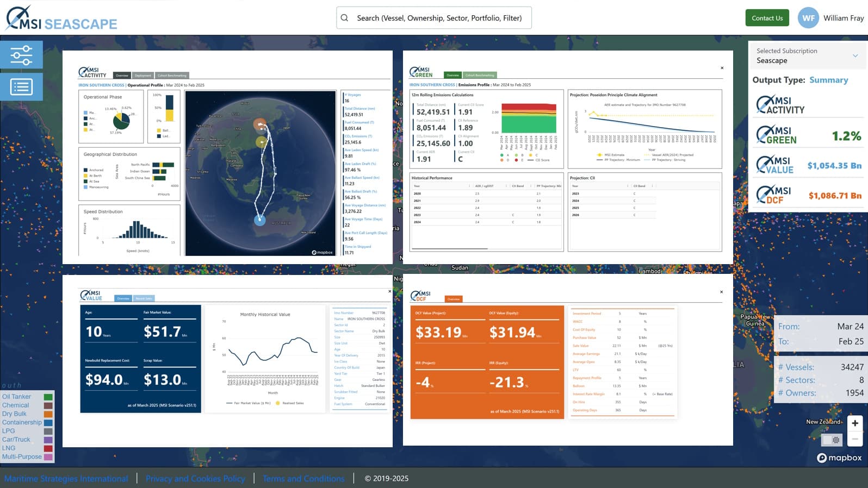Zoom in on the map

[854, 423]
